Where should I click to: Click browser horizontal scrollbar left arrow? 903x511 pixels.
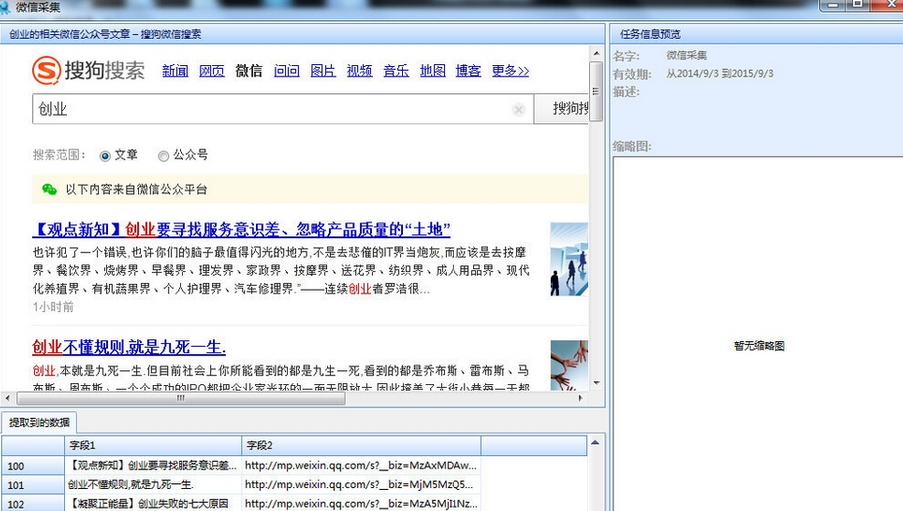(x=7, y=398)
